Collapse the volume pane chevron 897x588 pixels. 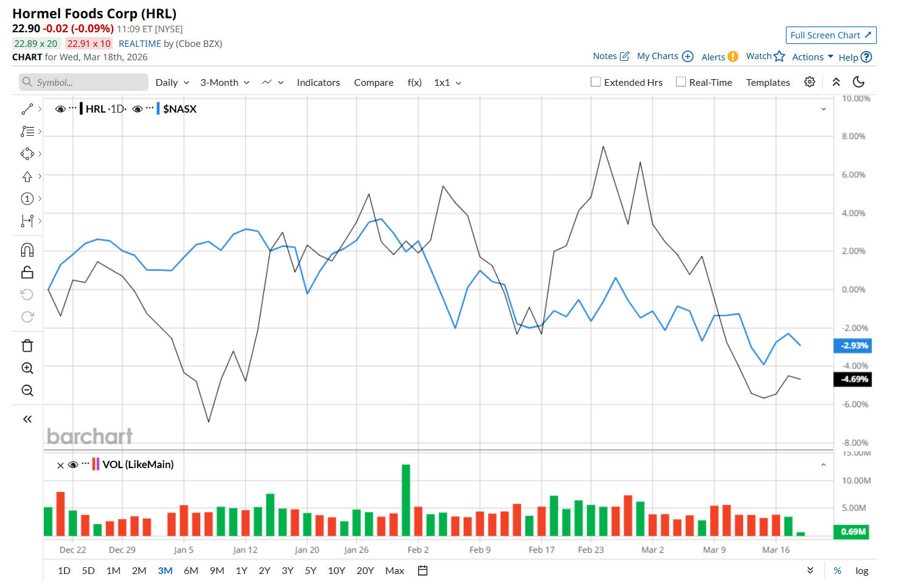(823, 464)
